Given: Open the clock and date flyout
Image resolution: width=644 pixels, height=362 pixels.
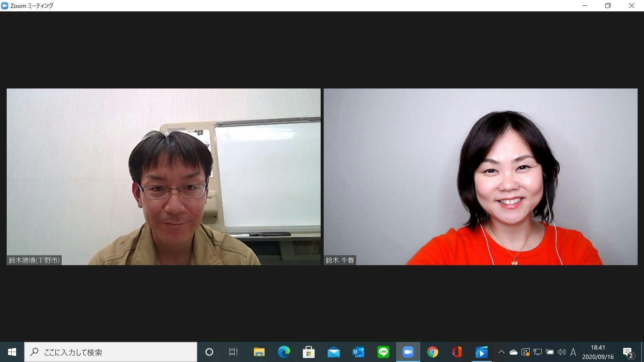Looking at the screenshot, I should tap(598, 352).
